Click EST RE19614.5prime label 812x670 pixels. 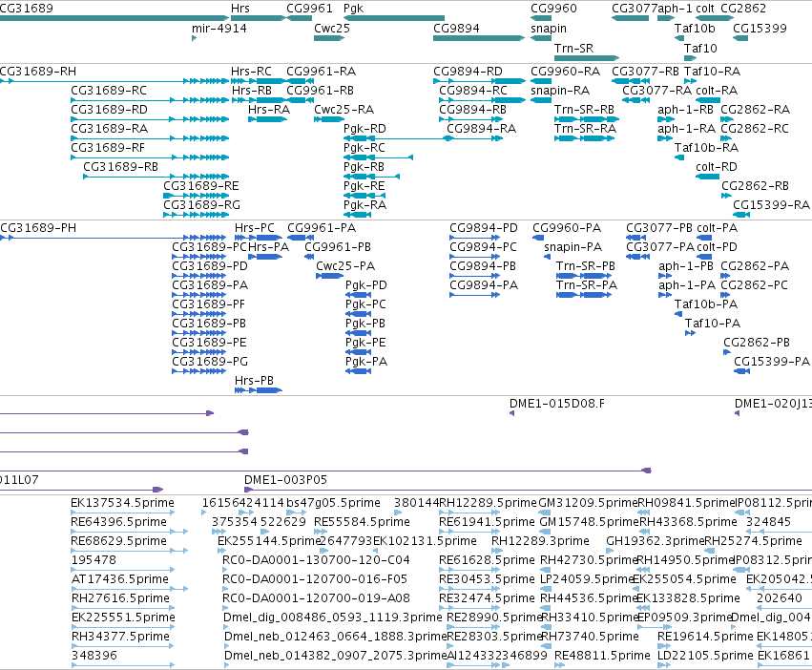pyautogui.click(x=705, y=637)
